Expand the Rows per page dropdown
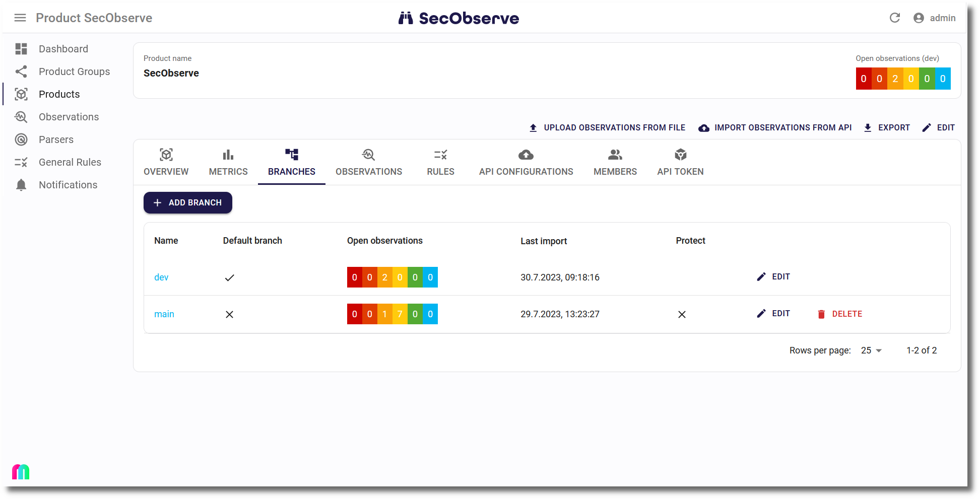 coord(871,350)
